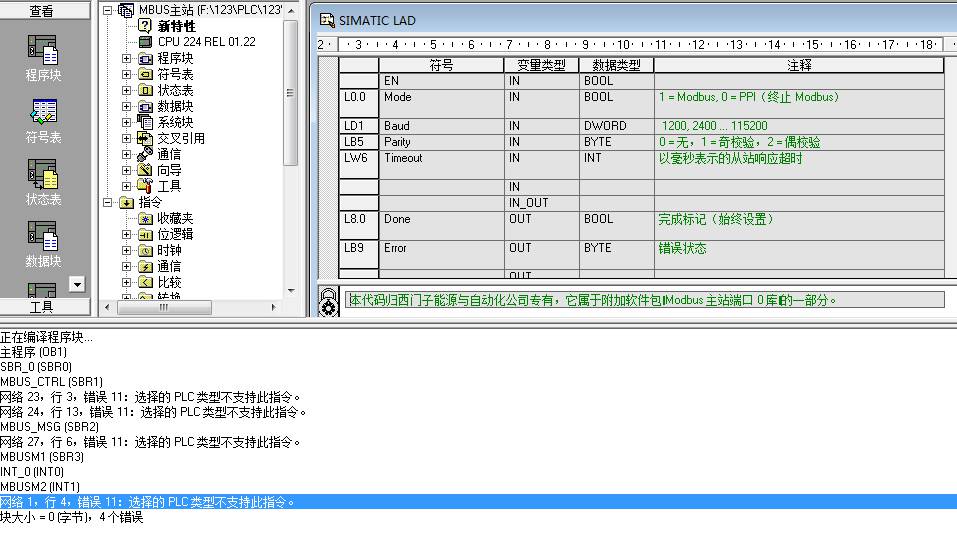
Task: Click the 比较 folder icon
Action: coord(145,282)
